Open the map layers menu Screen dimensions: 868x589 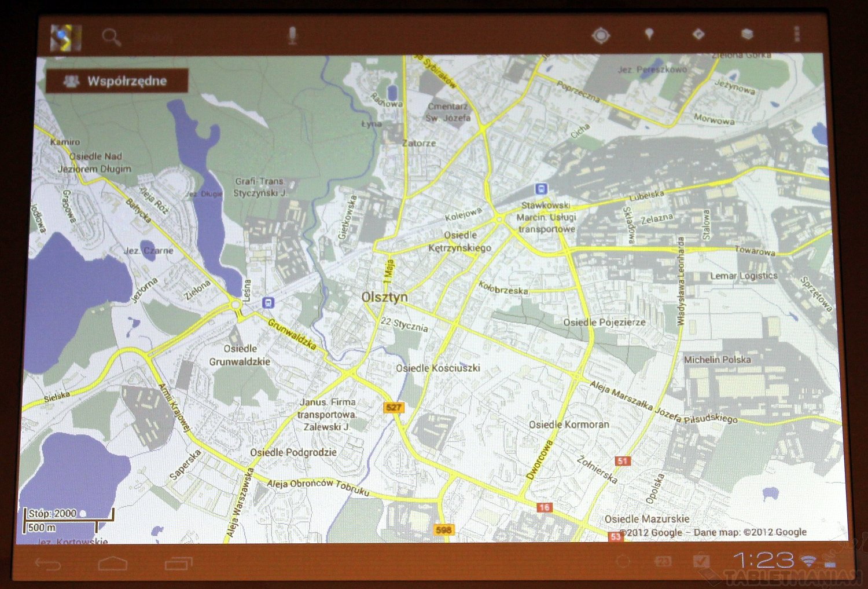[x=748, y=35]
